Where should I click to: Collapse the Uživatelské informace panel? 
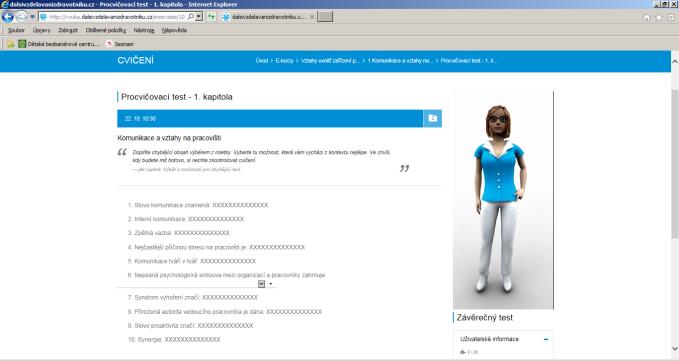[x=546, y=339]
